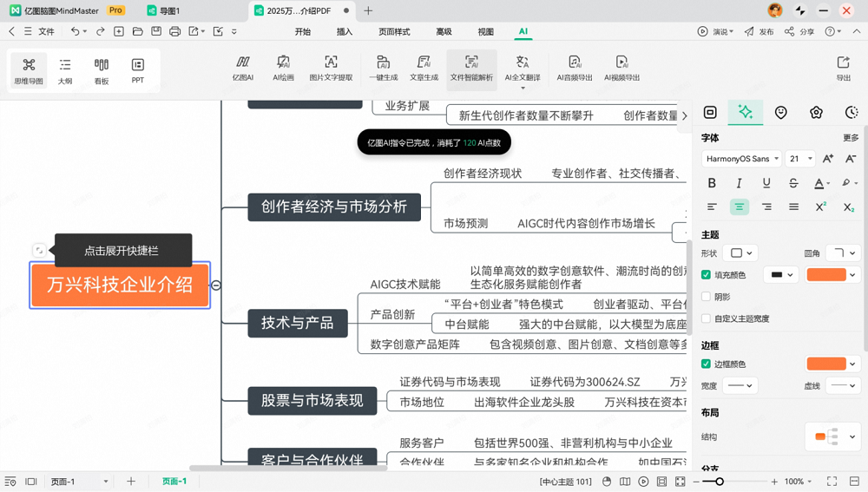This screenshot has height=492, width=868.
Task: Enable 自定义主题宽度 checkbox
Action: [x=706, y=318]
